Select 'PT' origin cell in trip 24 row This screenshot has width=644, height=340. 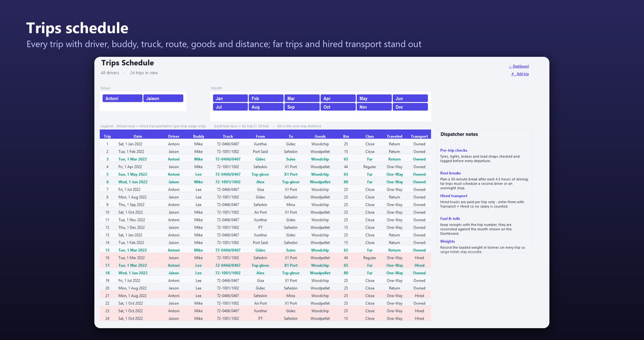260,319
